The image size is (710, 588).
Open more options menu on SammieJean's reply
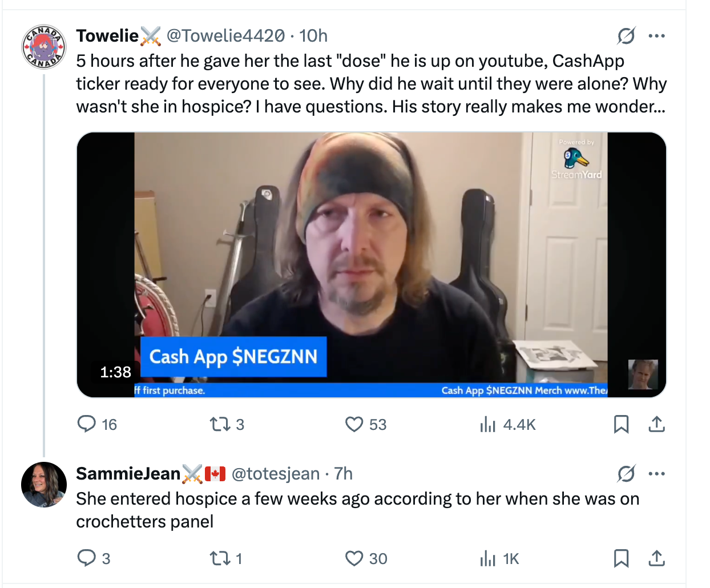point(657,473)
